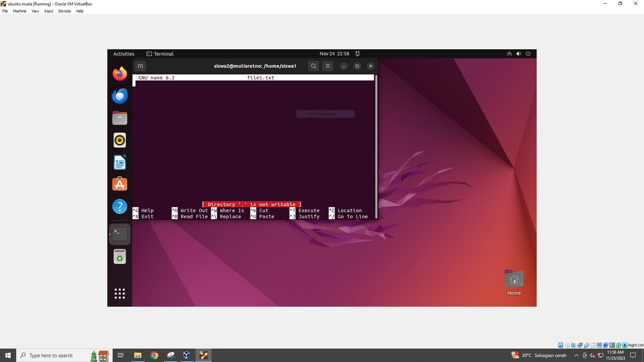Click nano Read File shortcut label
The height and width of the screenshot is (362, 644).
coord(194,217)
